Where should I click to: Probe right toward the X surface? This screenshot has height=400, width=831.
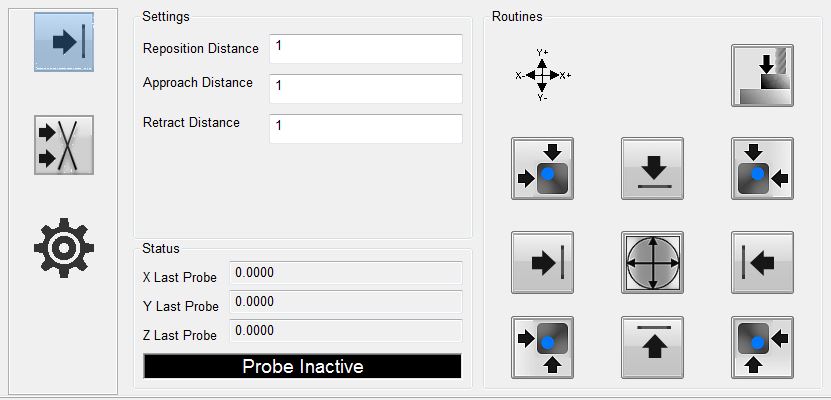click(x=542, y=262)
